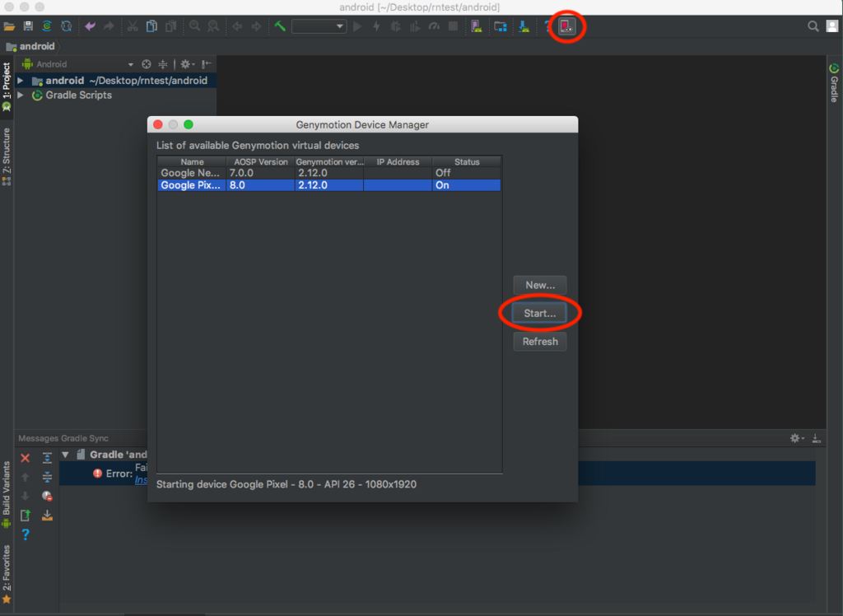Viewport: 843px width, 616px height.
Task: Open the Build Variants side tab
Action: (7, 494)
